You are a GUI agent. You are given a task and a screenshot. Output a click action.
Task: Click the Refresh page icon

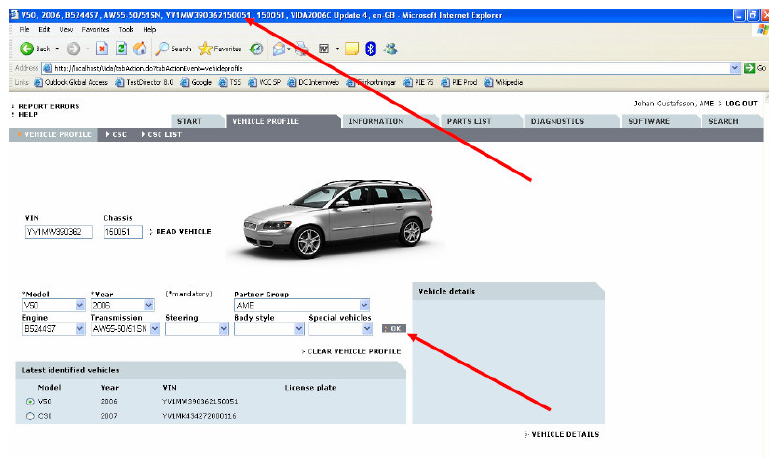(121, 48)
